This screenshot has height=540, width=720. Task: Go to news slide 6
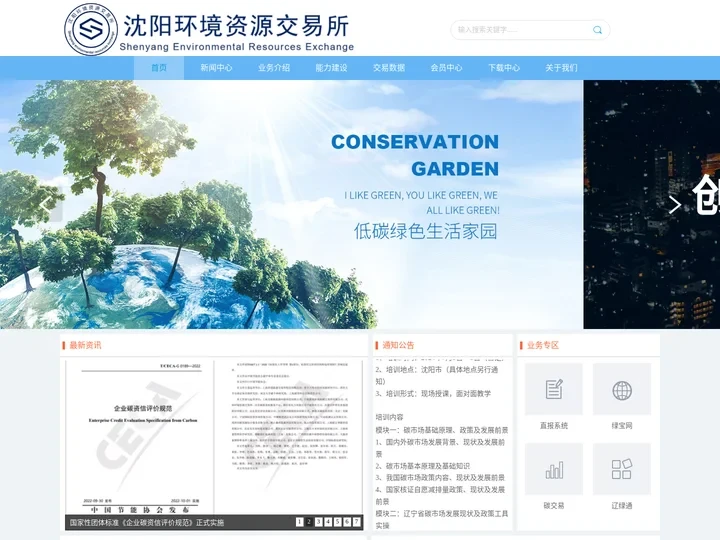(x=347, y=522)
